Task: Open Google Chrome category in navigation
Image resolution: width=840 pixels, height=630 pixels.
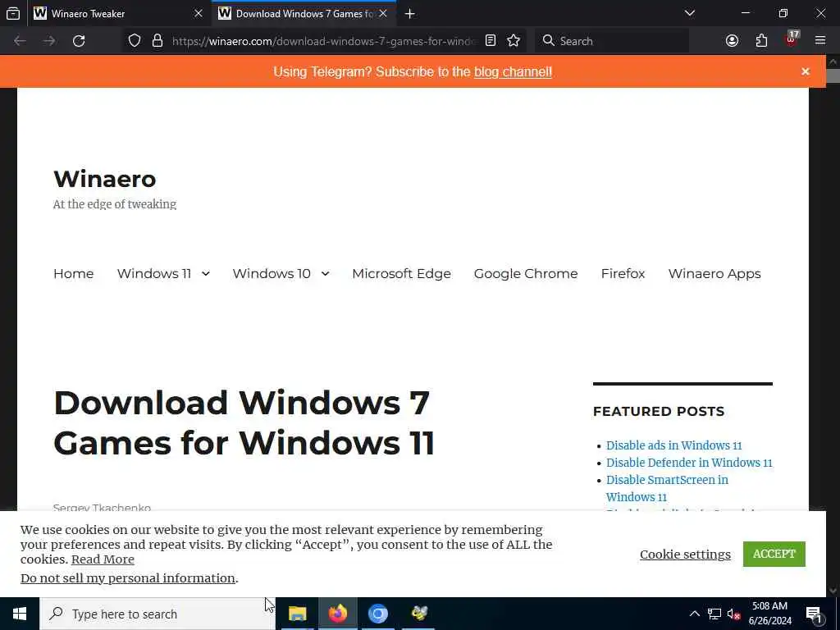Action: tap(526, 274)
